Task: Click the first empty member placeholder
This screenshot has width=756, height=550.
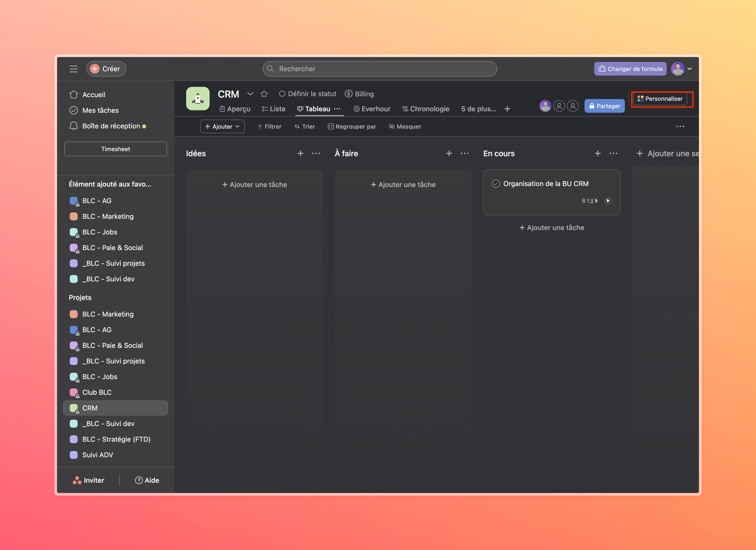Action: [x=559, y=106]
